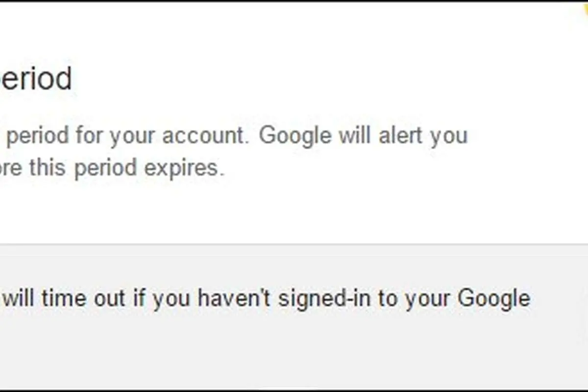Click the word 'will' at the start of the gray line
Viewport: 588px width, 392px height.
click(20, 298)
